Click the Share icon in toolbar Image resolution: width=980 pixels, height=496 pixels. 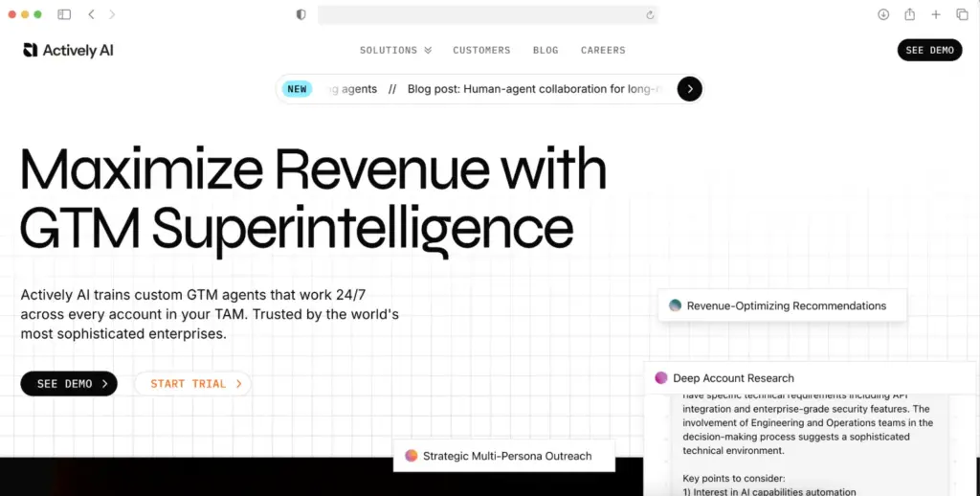[909, 14]
